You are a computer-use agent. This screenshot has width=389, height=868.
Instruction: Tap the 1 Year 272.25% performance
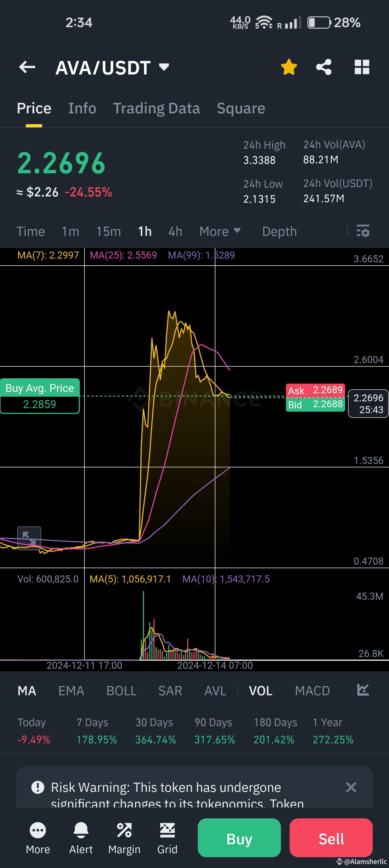pos(333,731)
